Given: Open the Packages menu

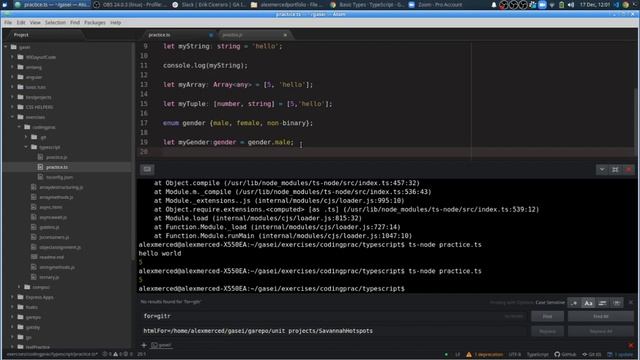Looking at the screenshot, I should (95, 22).
